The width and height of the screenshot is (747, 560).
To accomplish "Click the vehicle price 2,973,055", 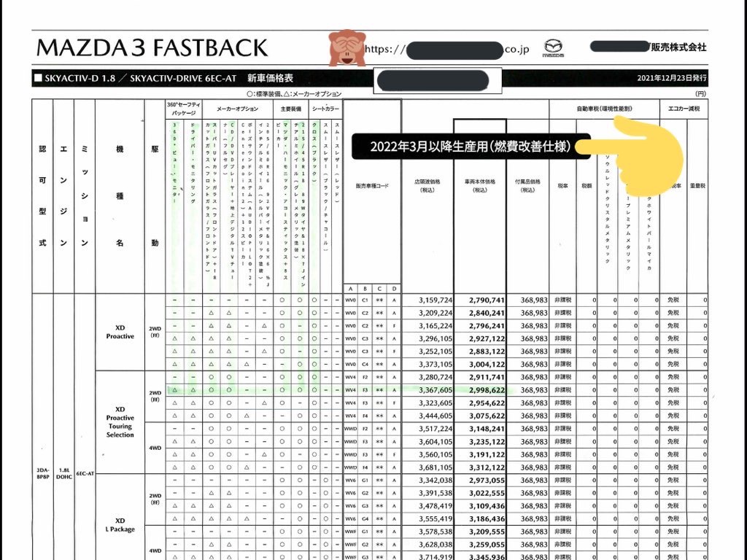I will [487, 480].
